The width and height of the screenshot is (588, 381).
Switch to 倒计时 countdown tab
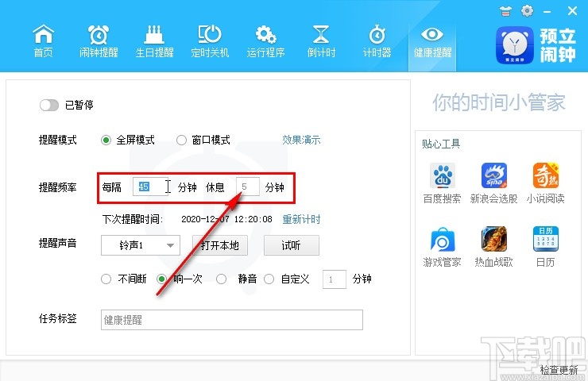pyautogui.click(x=321, y=41)
